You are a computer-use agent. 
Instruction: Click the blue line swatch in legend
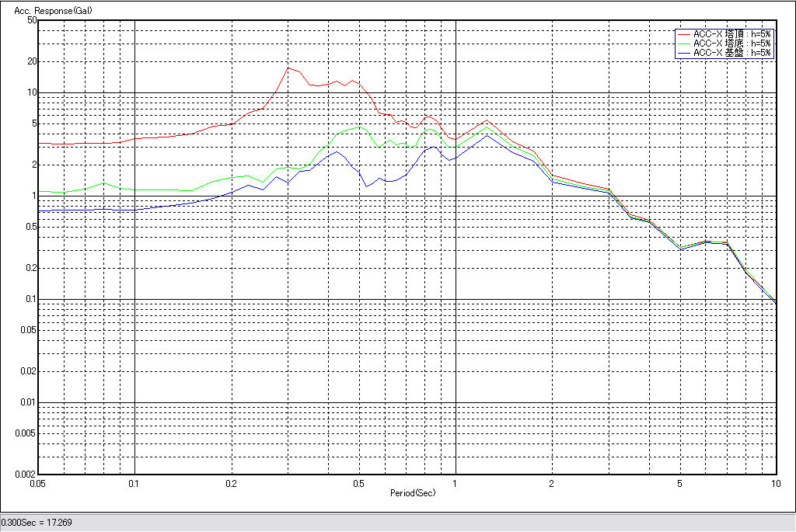[683, 53]
